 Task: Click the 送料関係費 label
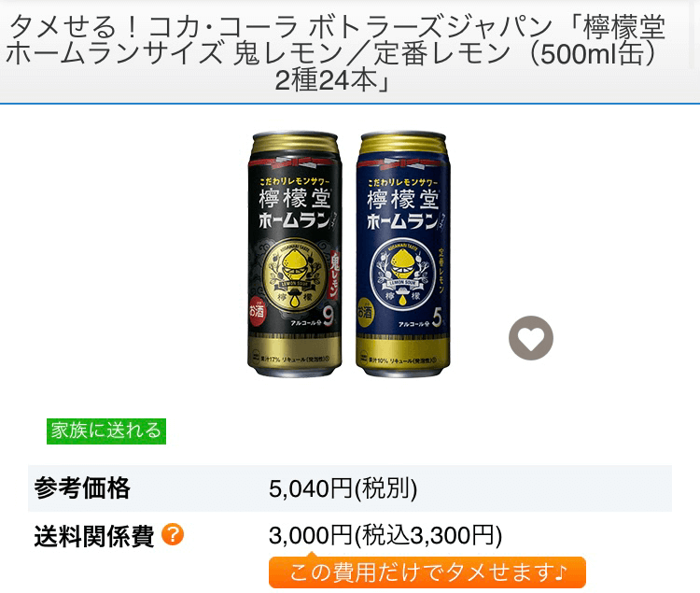tap(94, 536)
